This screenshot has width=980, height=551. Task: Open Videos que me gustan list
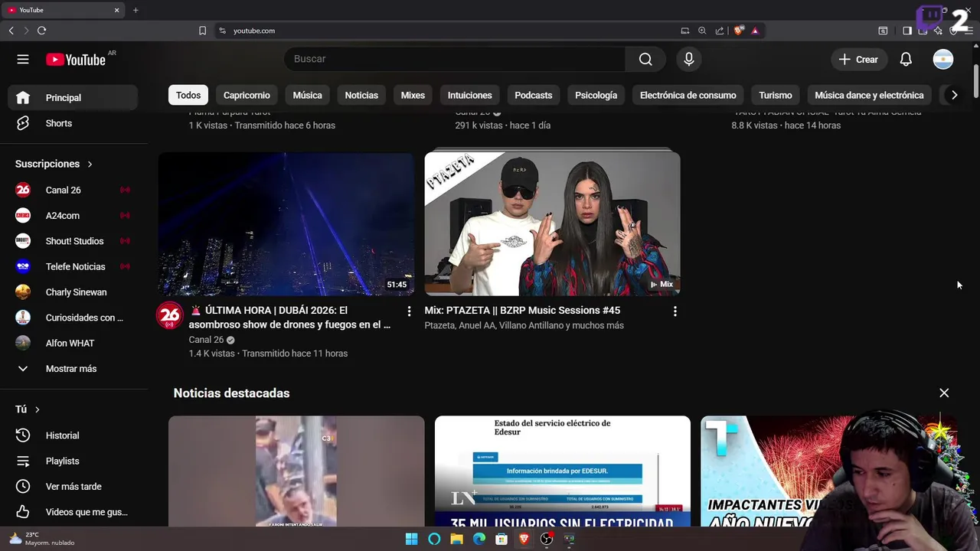pyautogui.click(x=73, y=512)
